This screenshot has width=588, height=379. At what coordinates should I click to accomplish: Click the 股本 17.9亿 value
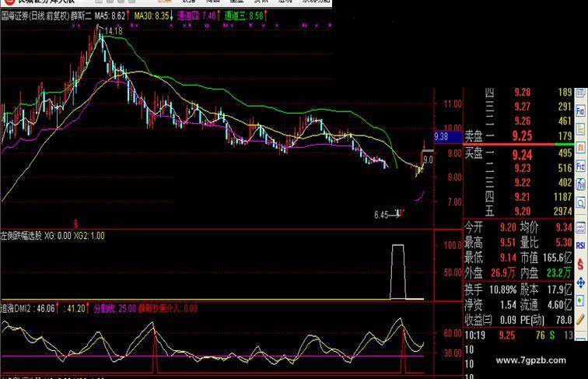[559, 290]
